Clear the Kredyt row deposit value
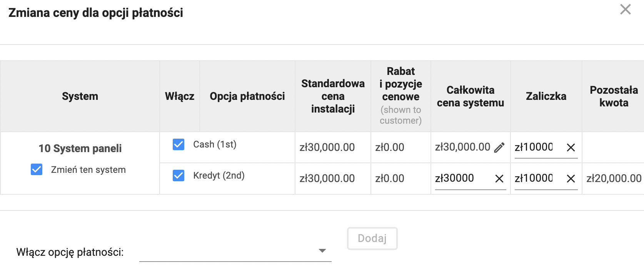 (x=571, y=179)
